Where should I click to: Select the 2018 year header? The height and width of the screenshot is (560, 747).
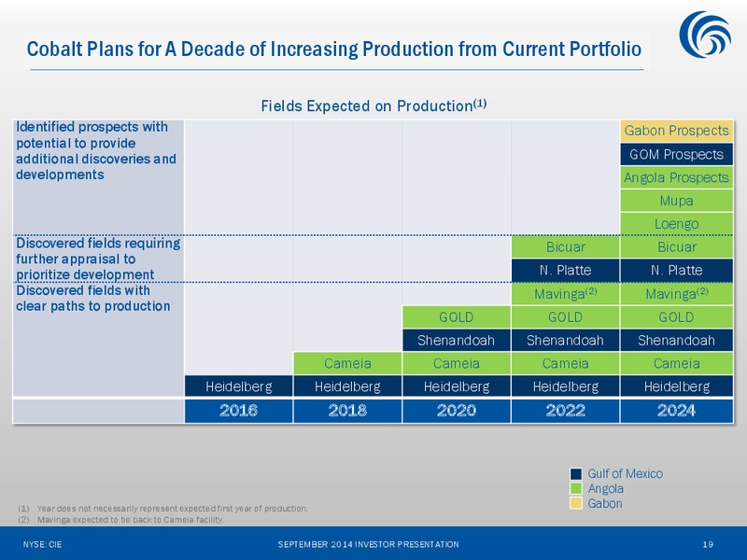(347, 411)
